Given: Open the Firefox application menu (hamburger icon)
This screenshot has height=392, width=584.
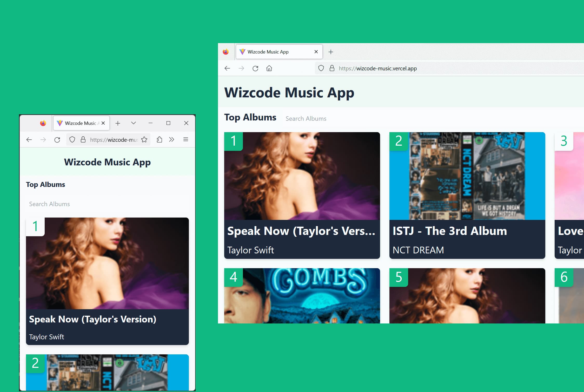Looking at the screenshot, I should [186, 139].
